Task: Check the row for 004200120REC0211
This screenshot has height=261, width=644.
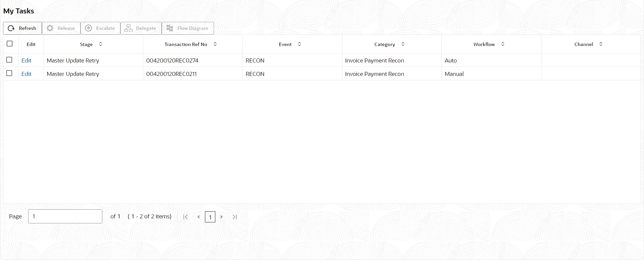Action: pos(9,73)
